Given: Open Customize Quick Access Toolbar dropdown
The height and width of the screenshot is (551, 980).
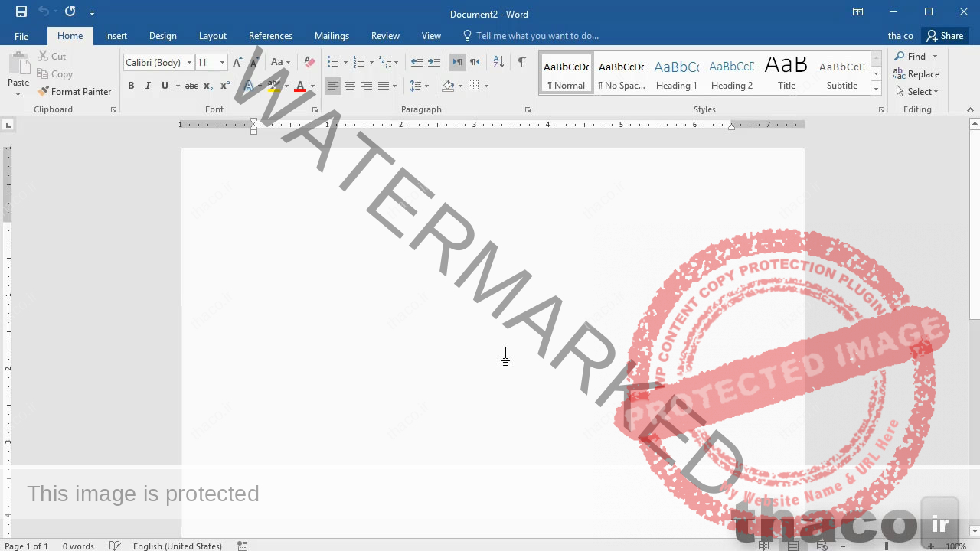Looking at the screenshot, I should pos(93,12).
